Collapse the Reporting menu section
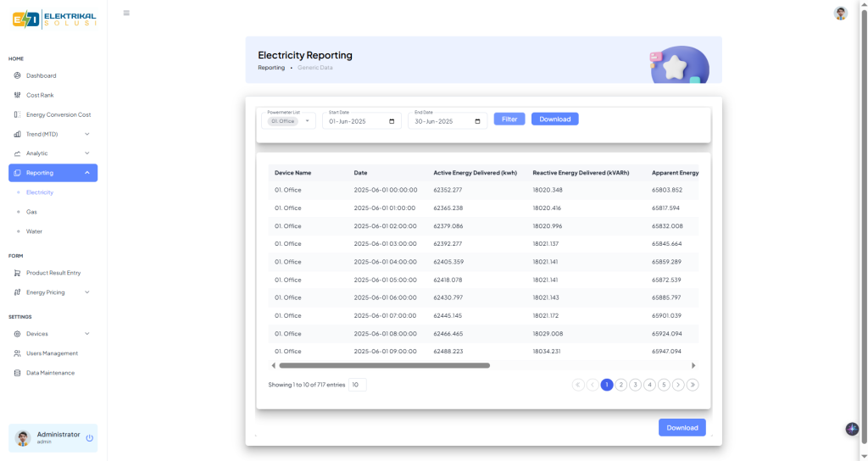Image resolution: width=868 pixels, height=461 pixels. pos(87,173)
